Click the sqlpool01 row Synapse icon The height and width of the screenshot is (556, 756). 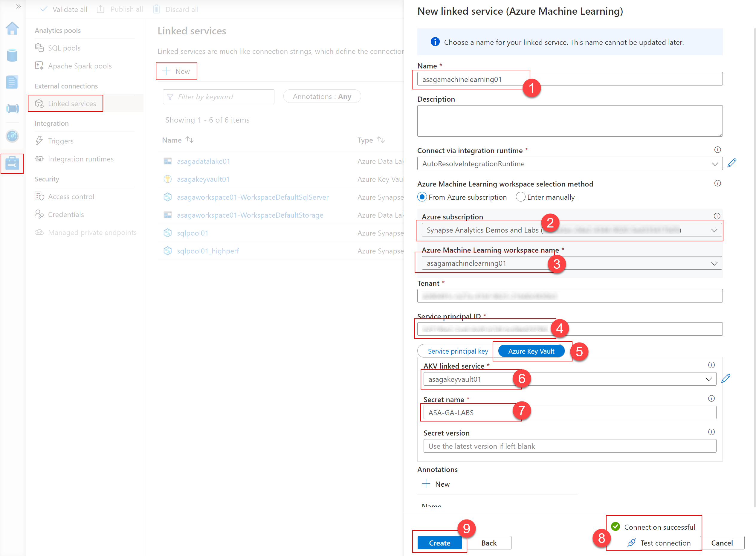click(x=168, y=233)
